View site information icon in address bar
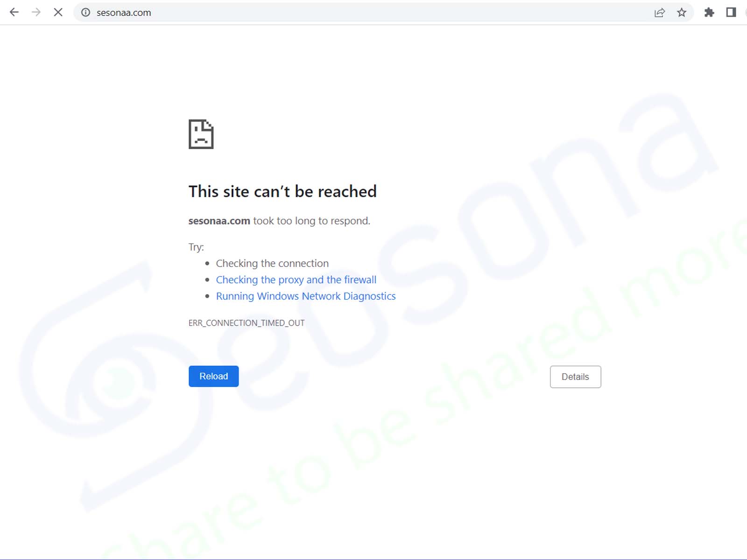 pyautogui.click(x=85, y=13)
